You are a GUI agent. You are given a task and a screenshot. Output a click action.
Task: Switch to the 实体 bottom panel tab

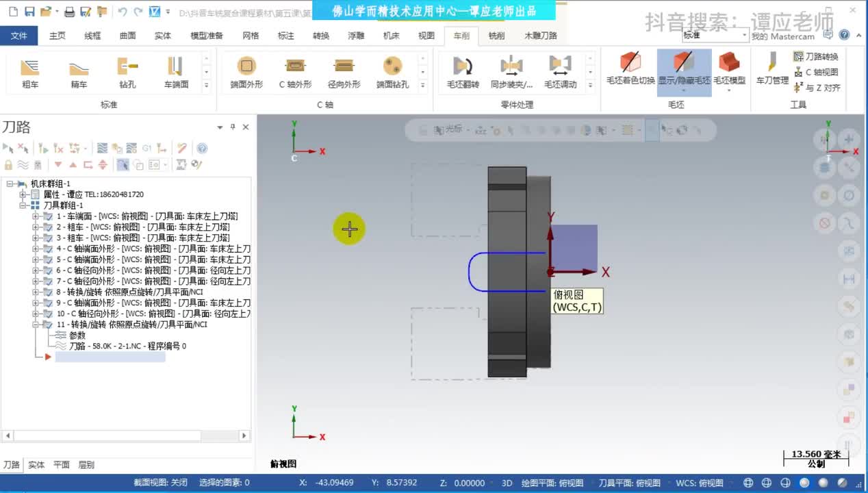coord(36,464)
